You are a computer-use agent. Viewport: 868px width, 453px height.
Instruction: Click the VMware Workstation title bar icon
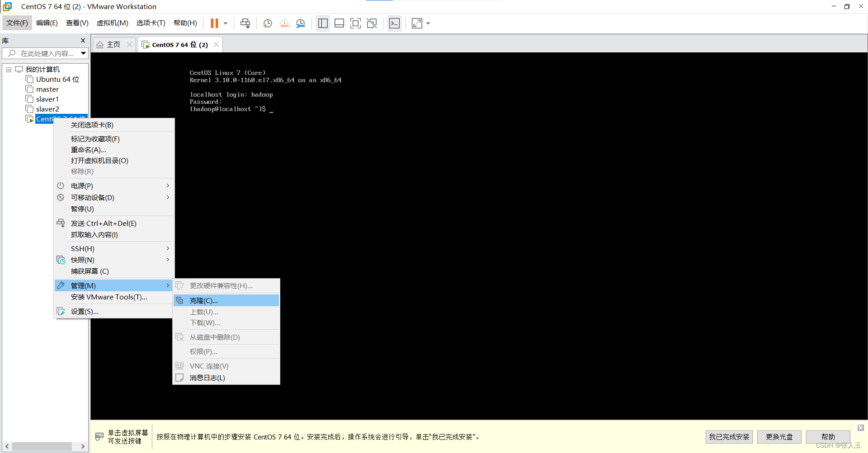[x=7, y=6]
